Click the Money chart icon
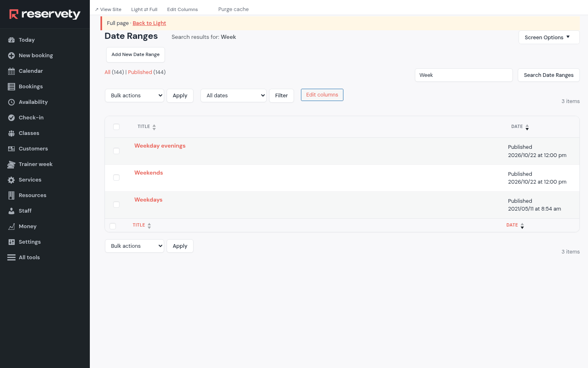The height and width of the screenshot is (368, 588). [11, 227]
